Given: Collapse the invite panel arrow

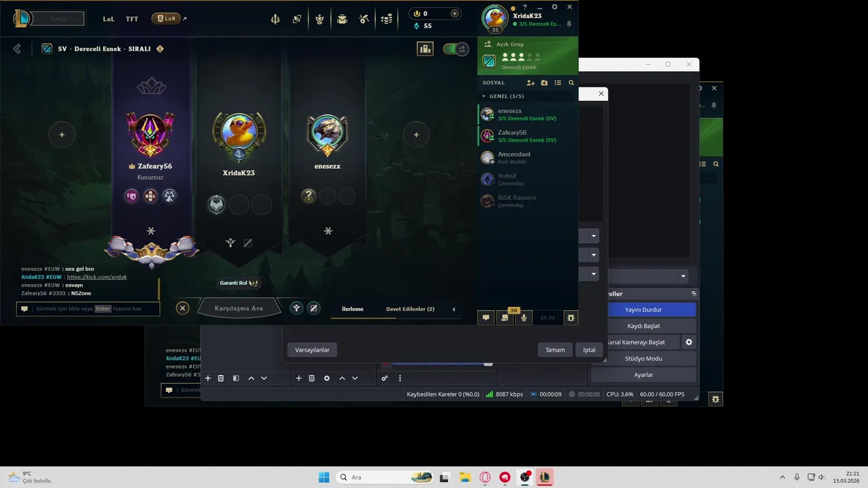Looking at the screenshot, I should [x=454, y=309].
